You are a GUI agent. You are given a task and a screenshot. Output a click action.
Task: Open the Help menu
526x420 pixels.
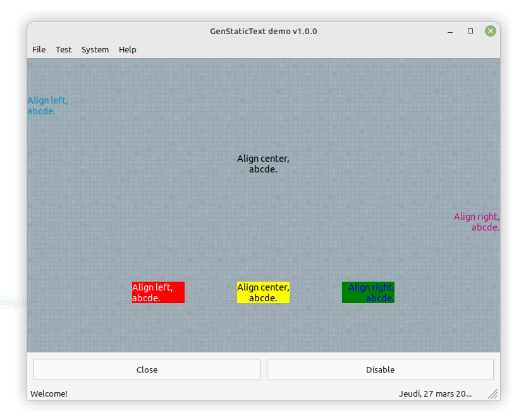click(x=128, y=49)
